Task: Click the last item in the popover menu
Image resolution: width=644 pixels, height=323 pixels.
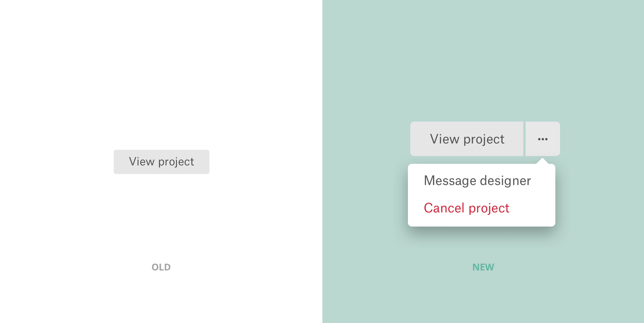Action: tap(467, 208)
